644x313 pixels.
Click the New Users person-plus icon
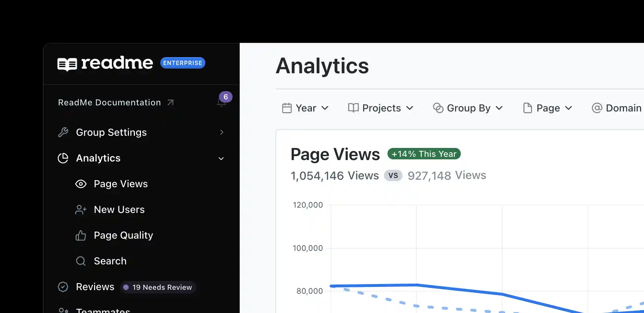(81, 209)
